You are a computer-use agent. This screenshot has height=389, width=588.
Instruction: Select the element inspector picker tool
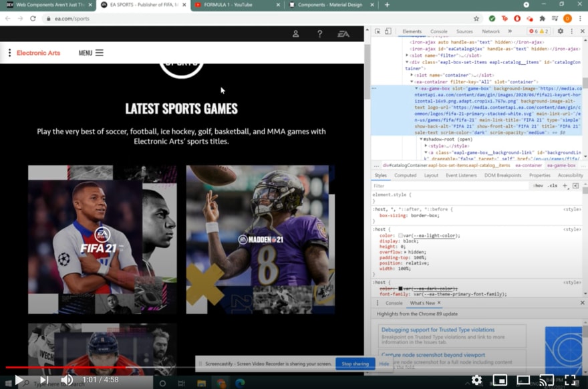[378, 31]
